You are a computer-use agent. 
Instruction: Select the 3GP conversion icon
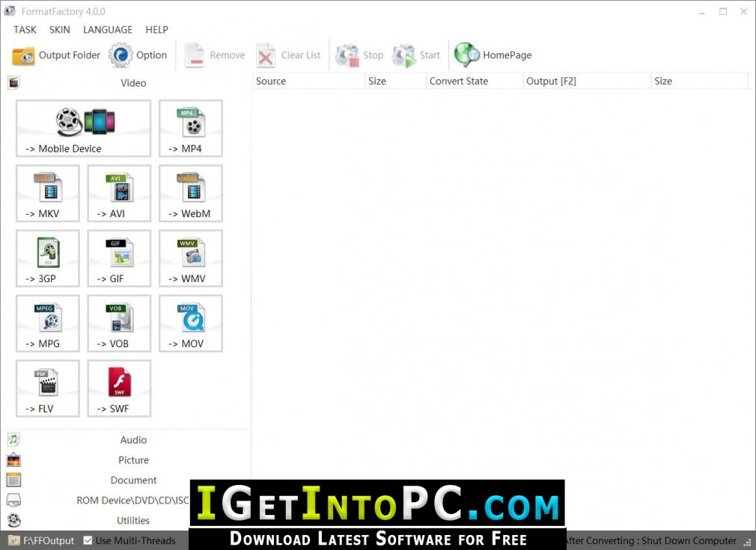pos(48,258)
